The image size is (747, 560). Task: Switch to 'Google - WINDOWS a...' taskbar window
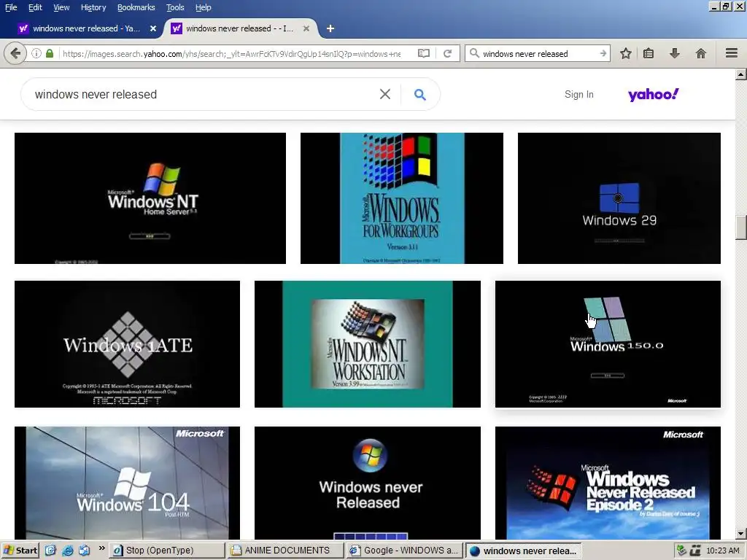click(x=405, y=551)
